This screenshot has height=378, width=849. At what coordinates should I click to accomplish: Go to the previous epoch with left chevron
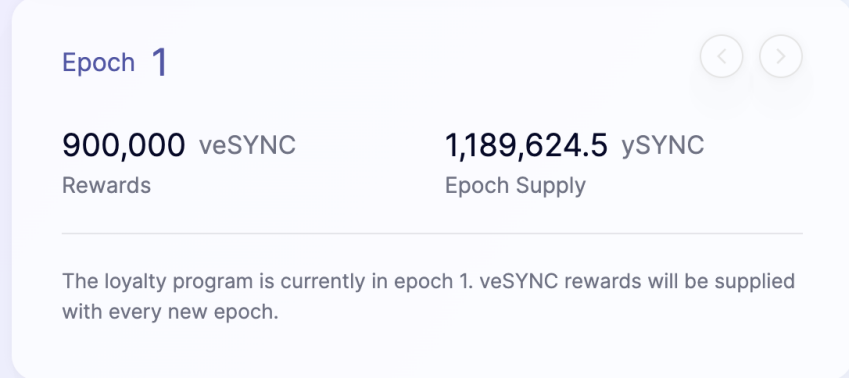click(721, 56)
